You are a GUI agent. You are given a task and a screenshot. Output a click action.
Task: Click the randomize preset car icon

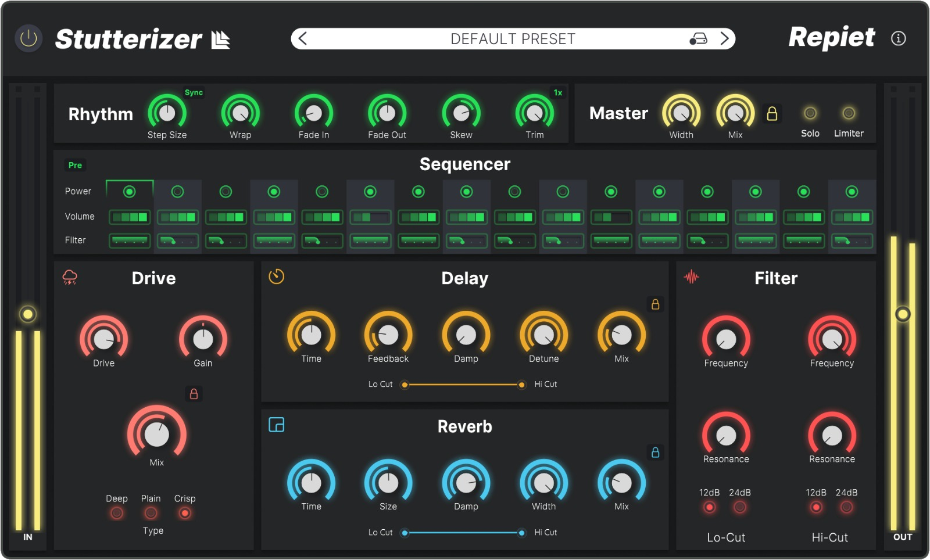698,39
